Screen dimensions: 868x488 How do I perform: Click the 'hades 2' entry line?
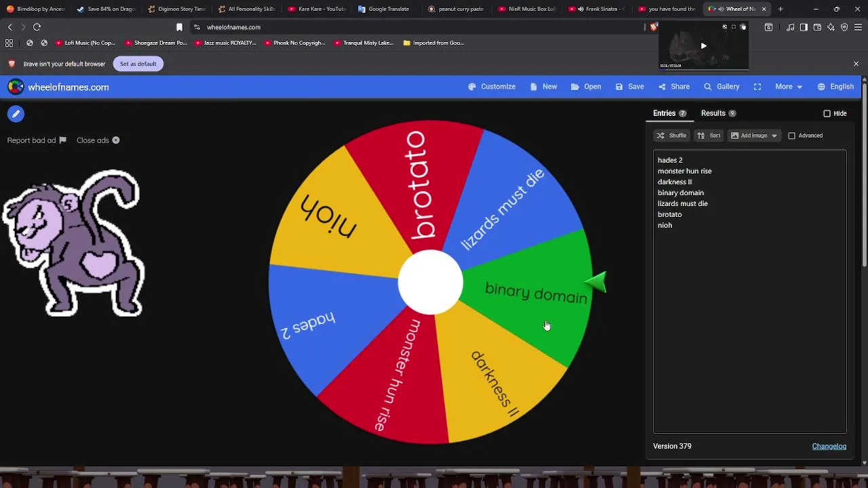point(670,160)
